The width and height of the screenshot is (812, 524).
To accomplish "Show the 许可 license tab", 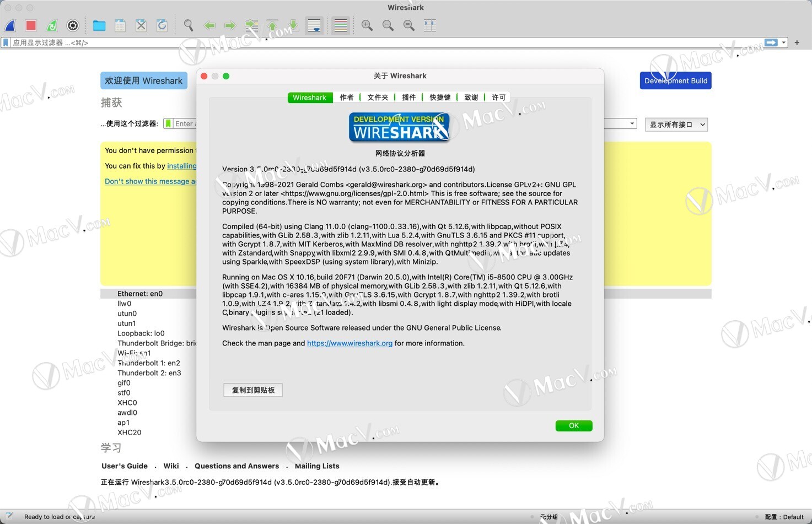I will pyautogui.click(x=499, y=98).
